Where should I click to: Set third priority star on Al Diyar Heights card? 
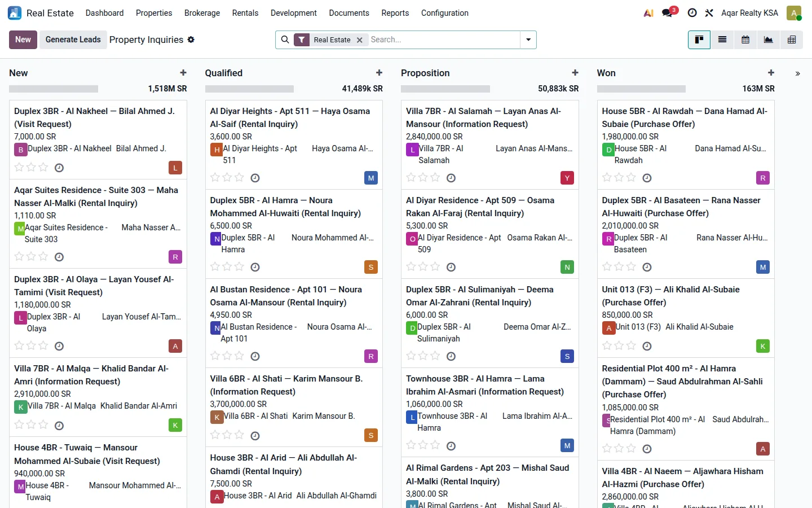tap(239, 177)
